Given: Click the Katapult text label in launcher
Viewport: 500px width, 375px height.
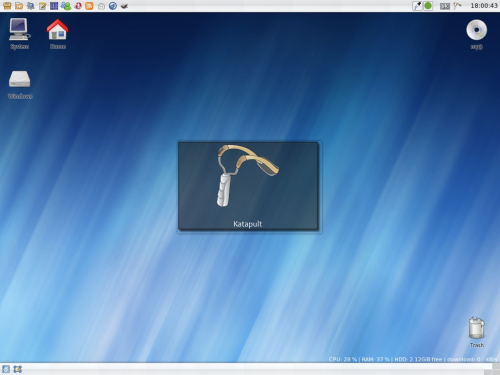Looking at the screenshot, I should [248, 224].
